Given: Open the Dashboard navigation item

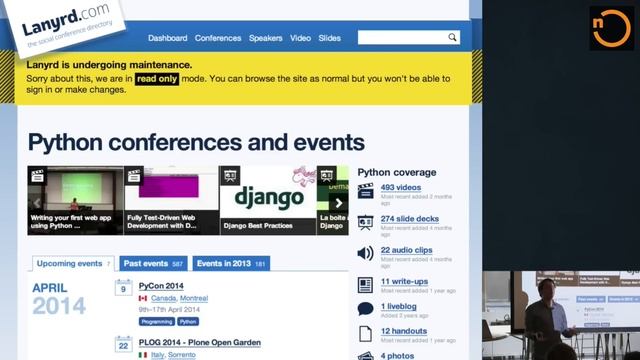Looking at the screenshot, I should [x=167, y=38].
